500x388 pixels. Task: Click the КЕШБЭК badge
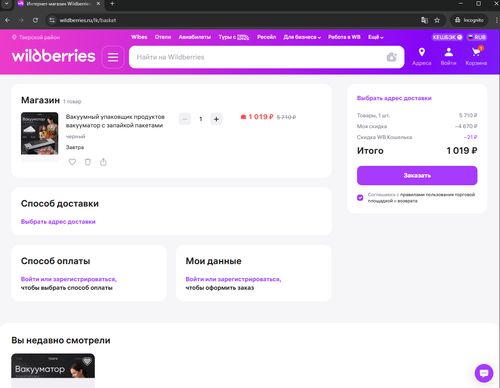click(x=447, y=37)
